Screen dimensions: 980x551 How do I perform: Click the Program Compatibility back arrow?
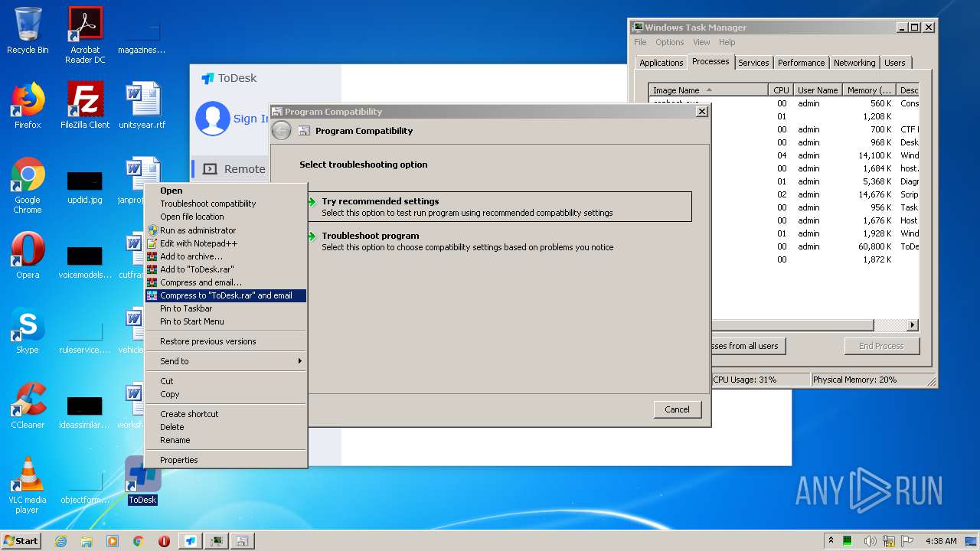click(x=281, y=131)
